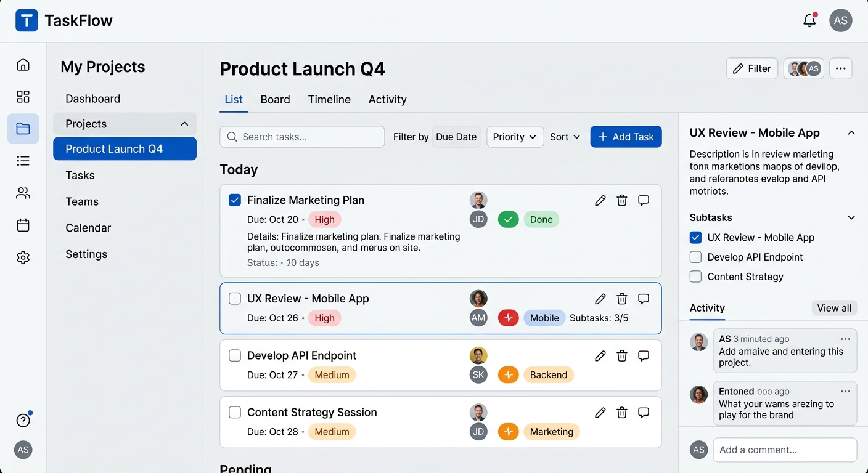Viewport: 868px width, 473px height.
Task: Collapse the UX Review - Mobile App details panel
Action: (x=851, y=133)
